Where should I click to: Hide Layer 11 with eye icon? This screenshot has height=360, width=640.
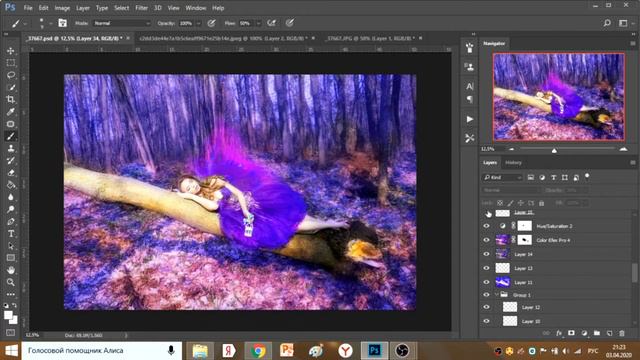486,282
